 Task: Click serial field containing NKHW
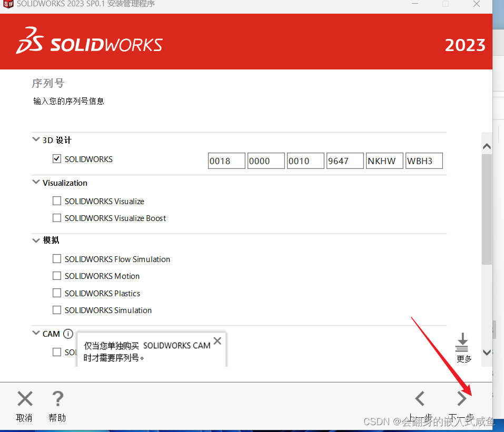pyautogui.click(x=385, y=160)
